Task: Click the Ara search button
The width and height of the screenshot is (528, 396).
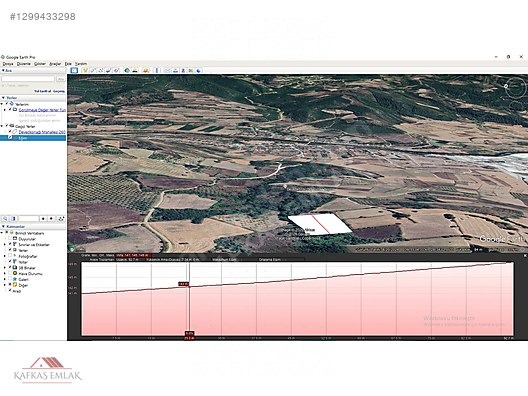Action: [61, 79]
